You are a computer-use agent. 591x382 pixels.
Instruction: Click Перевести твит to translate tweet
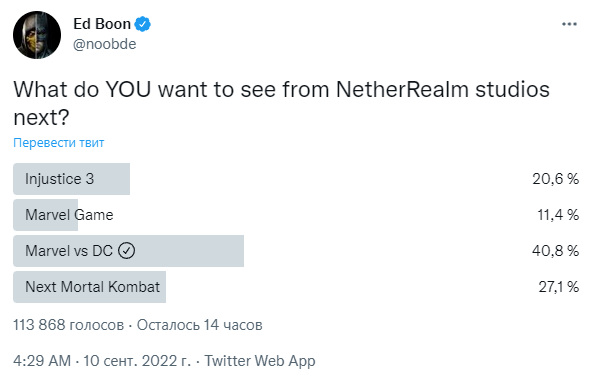(x=58, y=143)
